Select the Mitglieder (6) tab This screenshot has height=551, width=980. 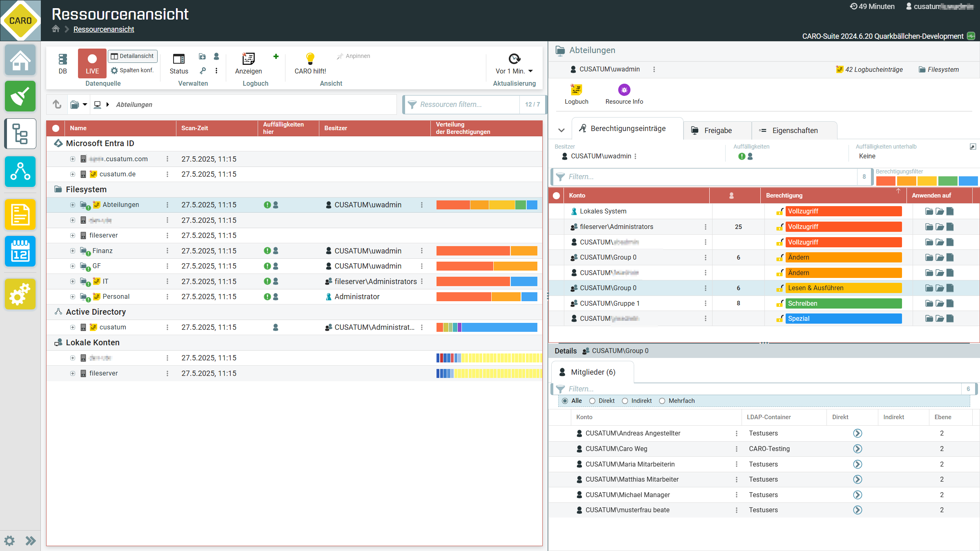592,372
